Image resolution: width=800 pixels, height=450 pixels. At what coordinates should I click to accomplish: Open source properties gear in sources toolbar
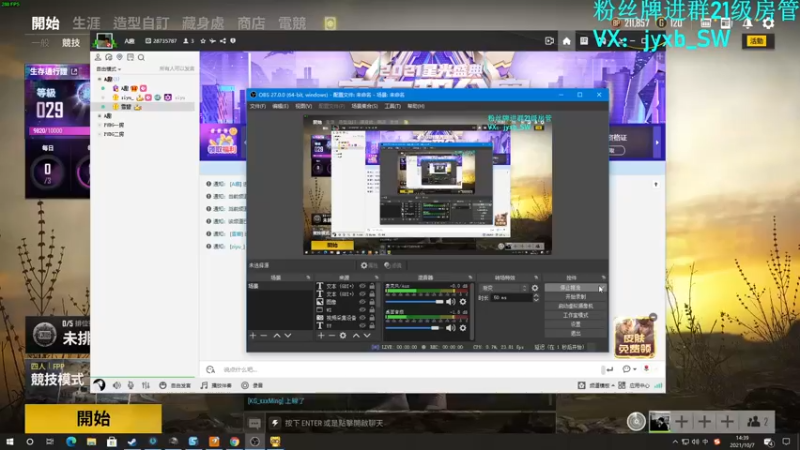coord(343,336)
